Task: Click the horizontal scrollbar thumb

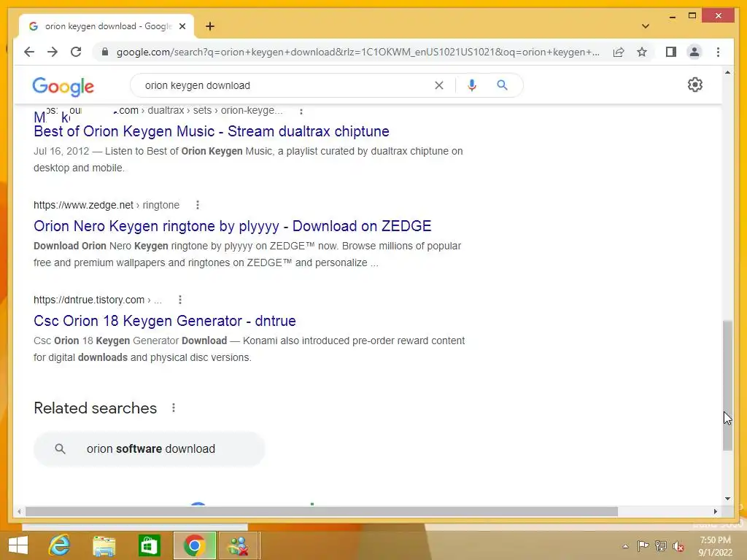Action: point(322,511)
